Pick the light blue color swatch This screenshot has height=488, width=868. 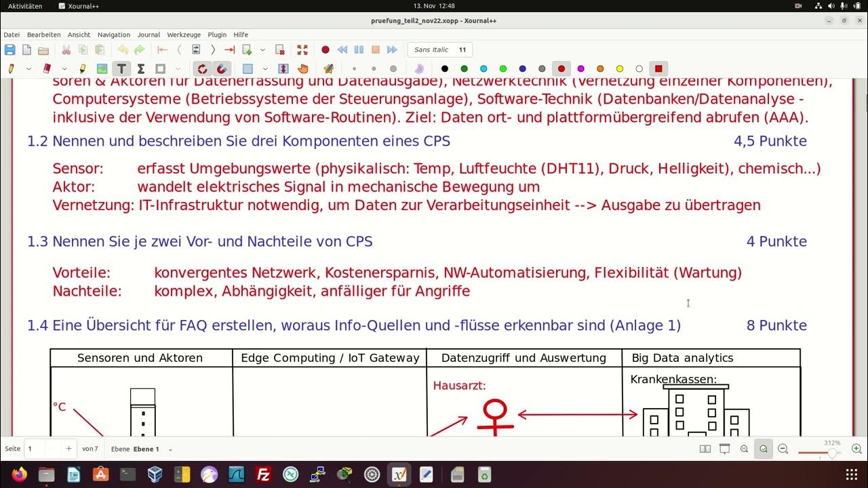click(x=484, y=68)
